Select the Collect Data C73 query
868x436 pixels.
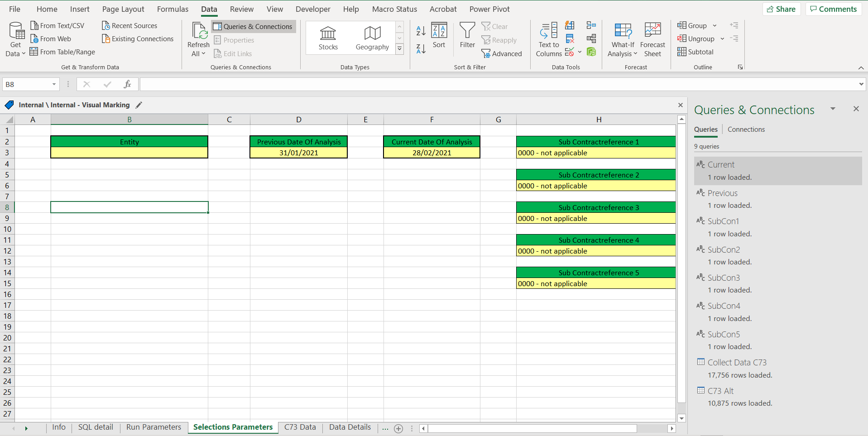point(777,369)
